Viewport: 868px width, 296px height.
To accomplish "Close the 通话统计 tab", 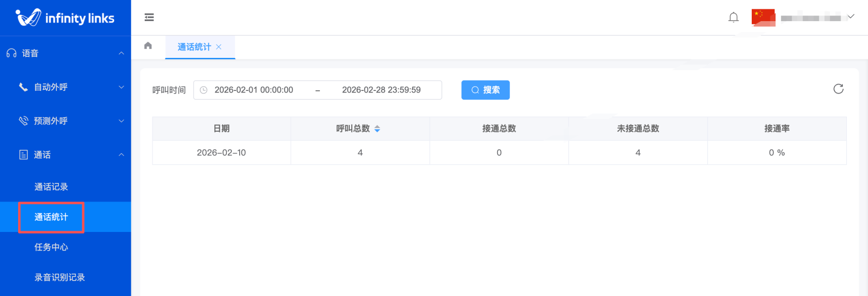I will 219,47.
